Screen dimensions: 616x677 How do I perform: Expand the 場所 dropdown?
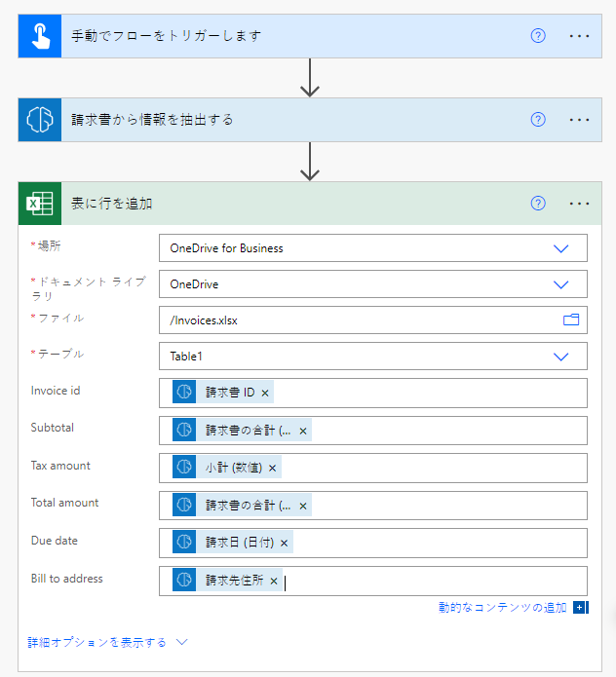coord(560,248)
